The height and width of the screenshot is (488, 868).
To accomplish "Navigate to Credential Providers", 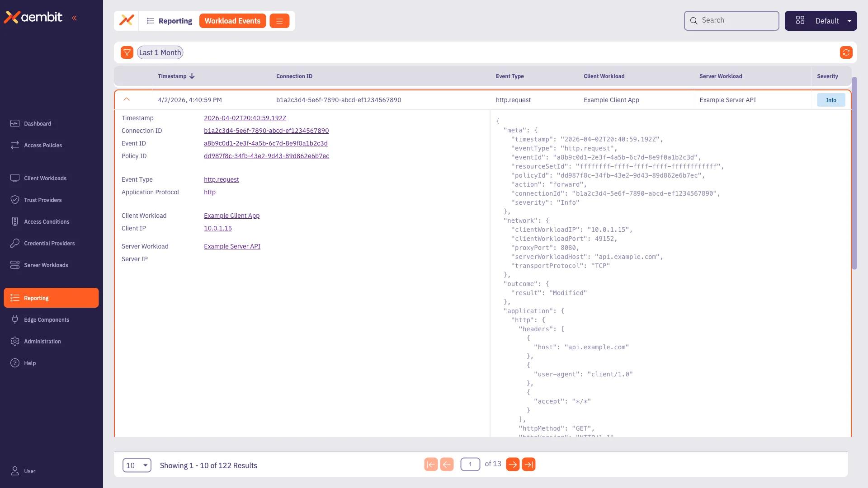I will click(x=49, y=243).
